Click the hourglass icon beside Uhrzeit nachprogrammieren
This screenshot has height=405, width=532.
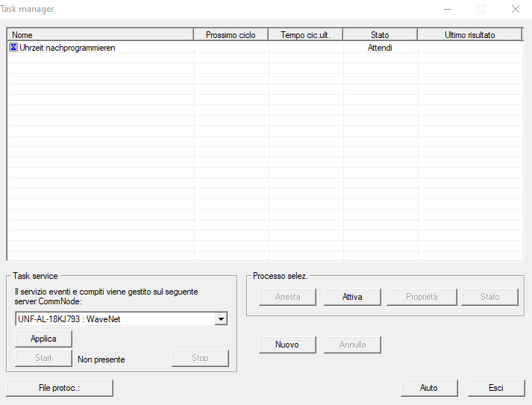coord(13,48)
